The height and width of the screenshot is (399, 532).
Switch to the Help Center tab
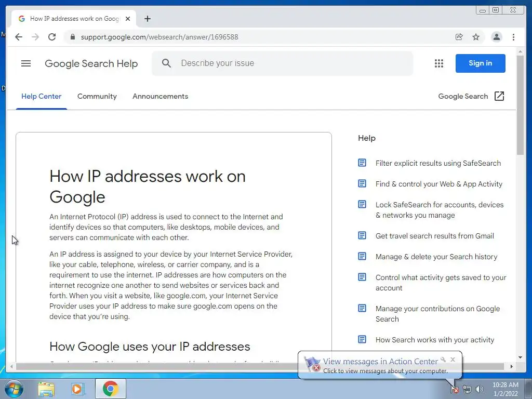click(42, 96)
